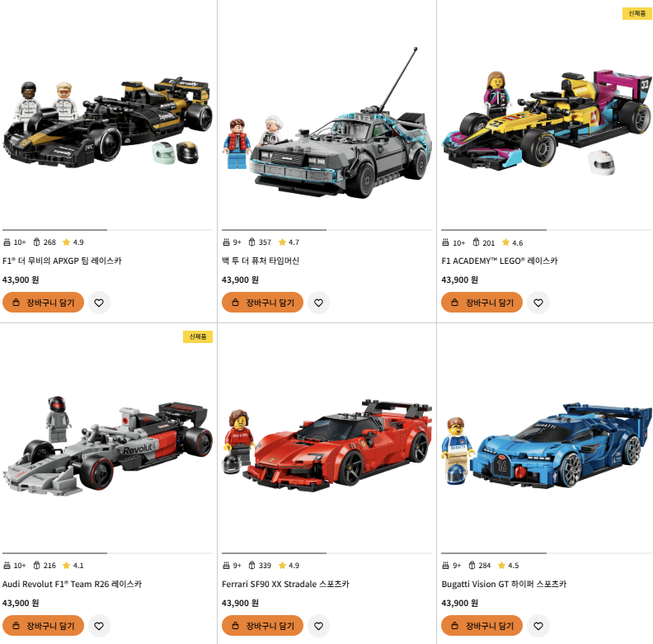Image resolution: width=653 pixels, height=644 pixels.
Task: Add Back to the Future time machine to cart
Action: 262,303
